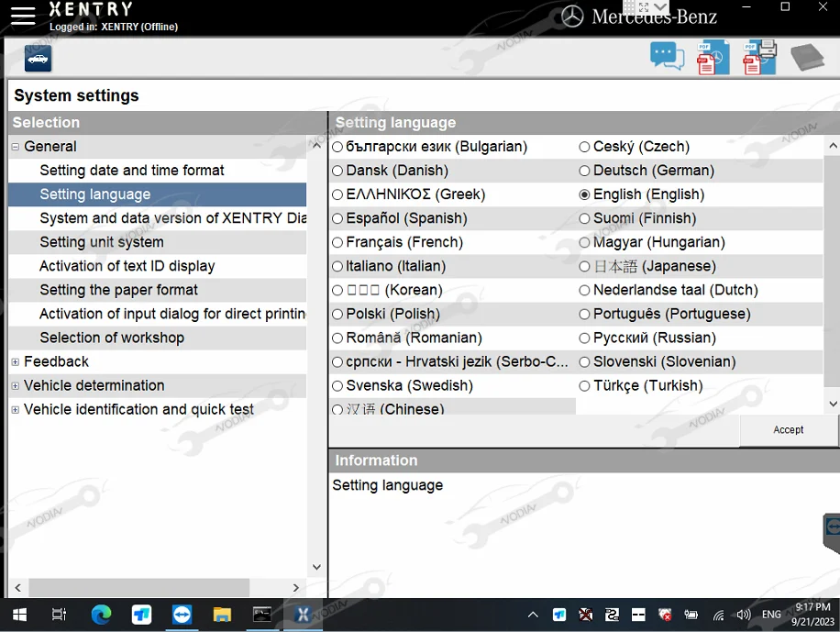Launch Microsoft Edge from taskbar

[101, 615]
